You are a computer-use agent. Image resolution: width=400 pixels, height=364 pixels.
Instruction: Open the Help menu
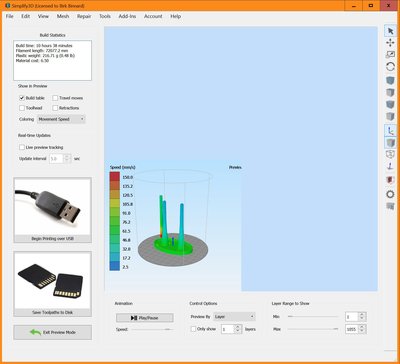click(176, 16)
